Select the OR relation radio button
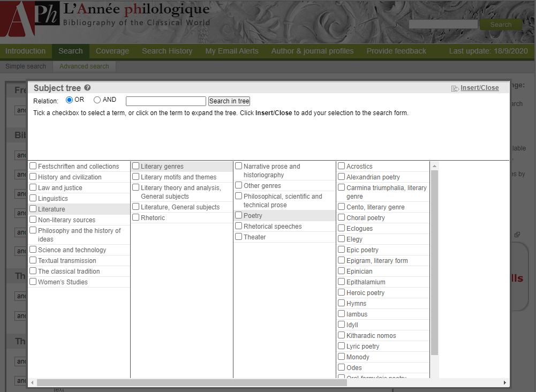 [69, 100]
